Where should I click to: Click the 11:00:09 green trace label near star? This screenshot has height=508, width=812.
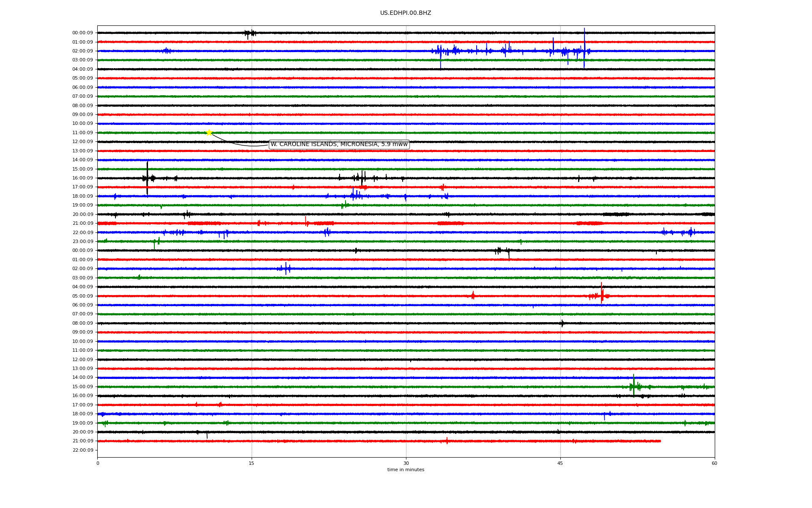82,133
